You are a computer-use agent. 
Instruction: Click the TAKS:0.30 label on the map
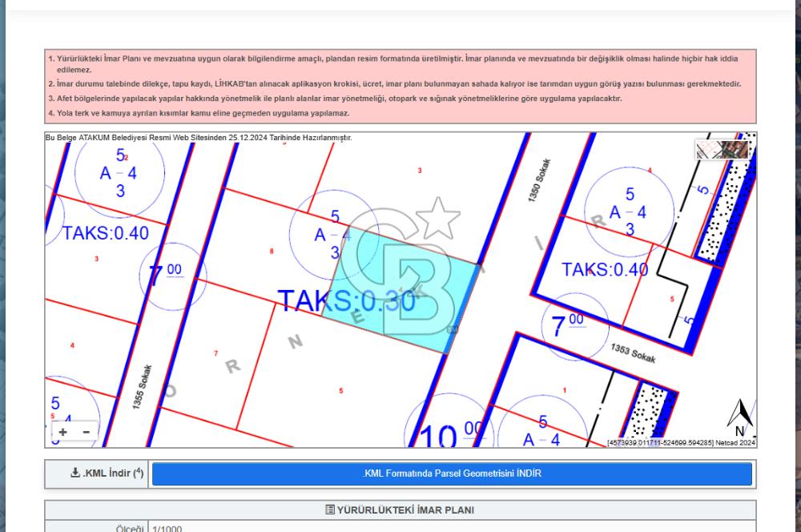tap(347, 301)
